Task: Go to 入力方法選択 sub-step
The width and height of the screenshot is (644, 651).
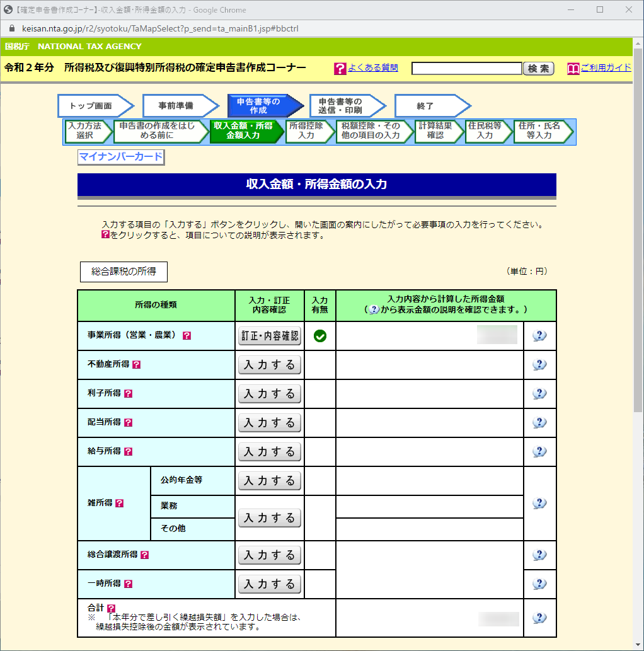Action: tap(88, 131)
